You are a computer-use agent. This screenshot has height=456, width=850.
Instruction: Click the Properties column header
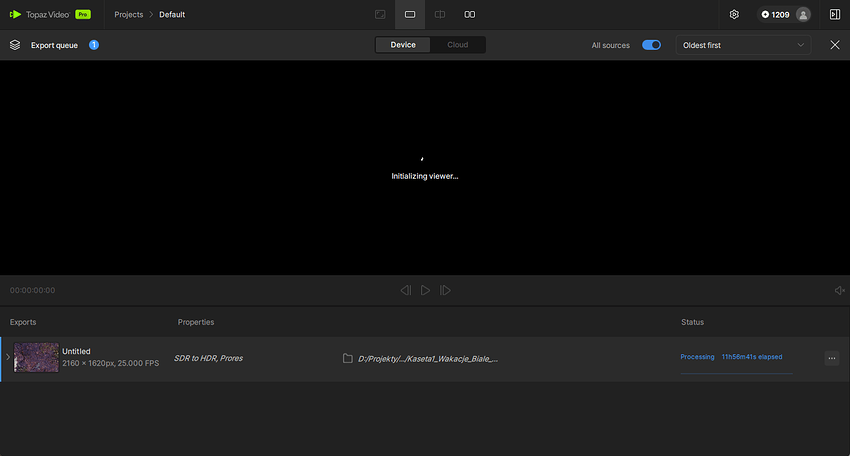coord(196,322)
